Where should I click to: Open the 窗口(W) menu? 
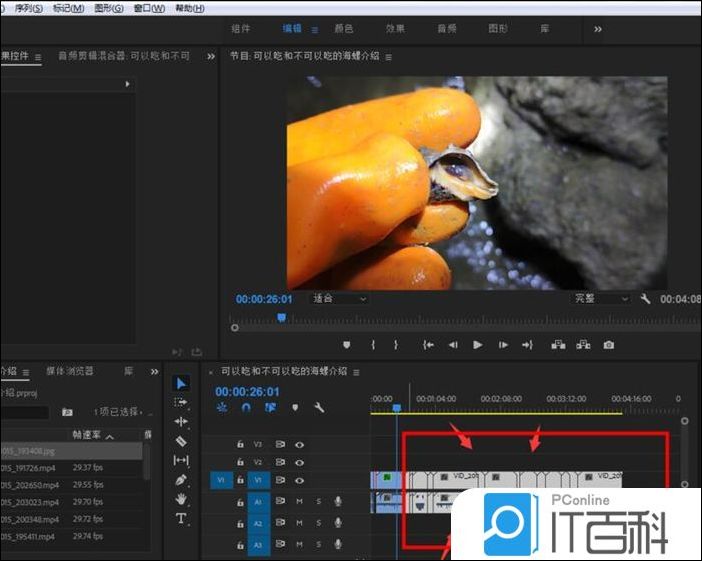point(149,8)
